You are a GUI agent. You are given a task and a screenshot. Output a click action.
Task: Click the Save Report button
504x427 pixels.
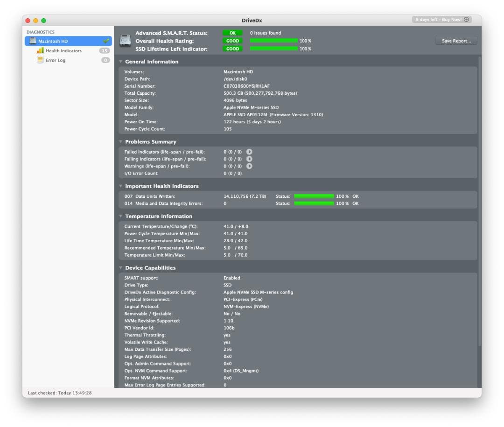(455, 41)
